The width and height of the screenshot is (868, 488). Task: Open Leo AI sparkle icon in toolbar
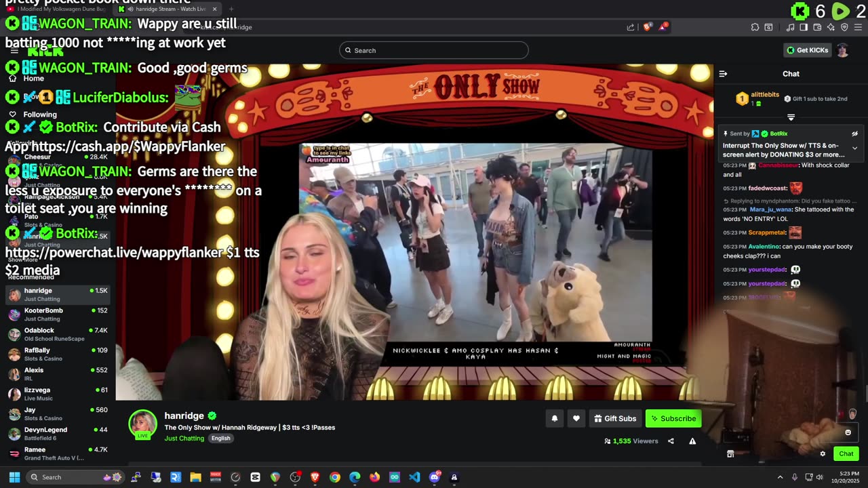(x=831, y=27)
